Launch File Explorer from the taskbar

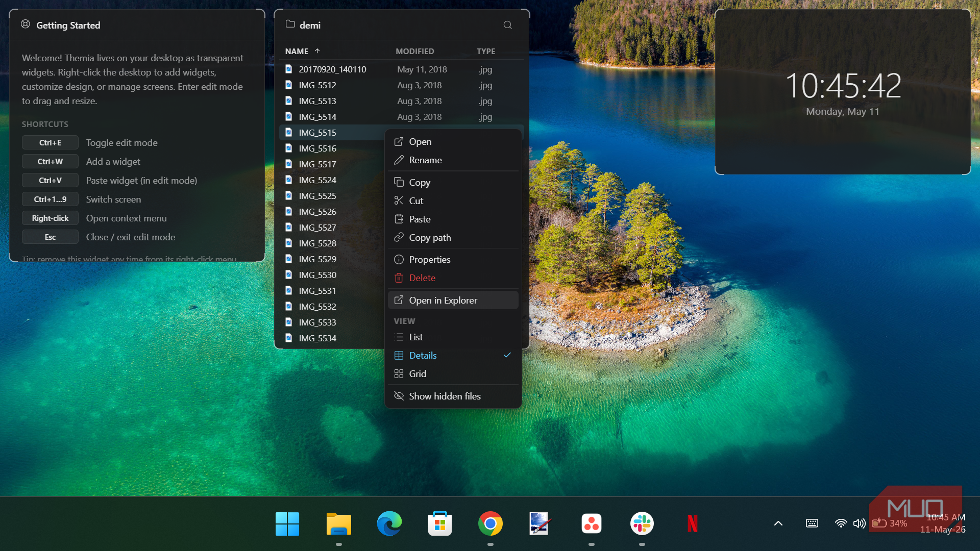[x=339, y=524]
